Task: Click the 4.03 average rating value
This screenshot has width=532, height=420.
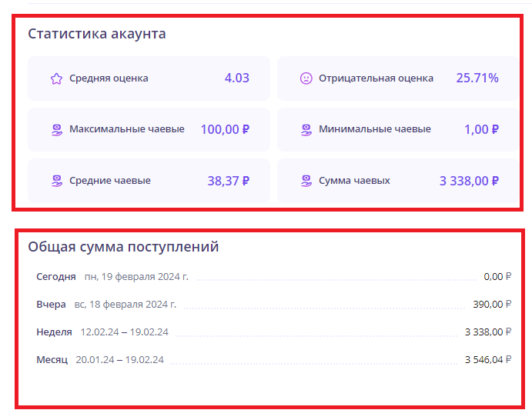Action: coord(236,78)
